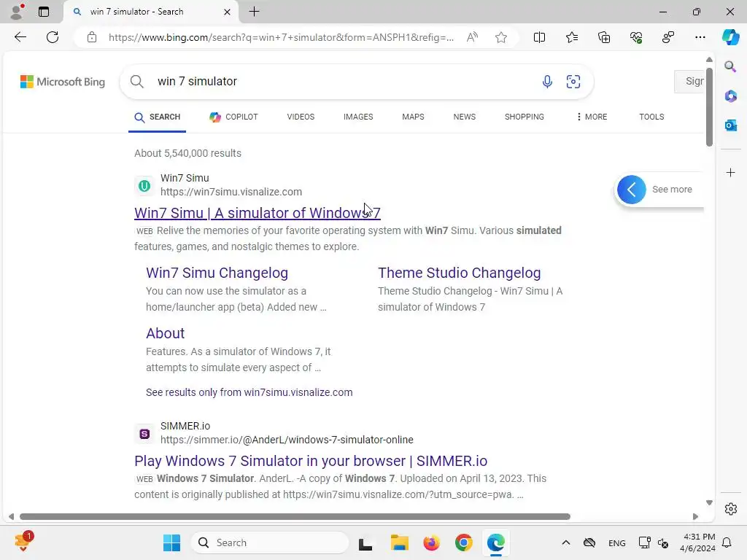This screenshot has height=560, width=747.
Task: Launch Chrome from taskbar
Action: point(463,542)
